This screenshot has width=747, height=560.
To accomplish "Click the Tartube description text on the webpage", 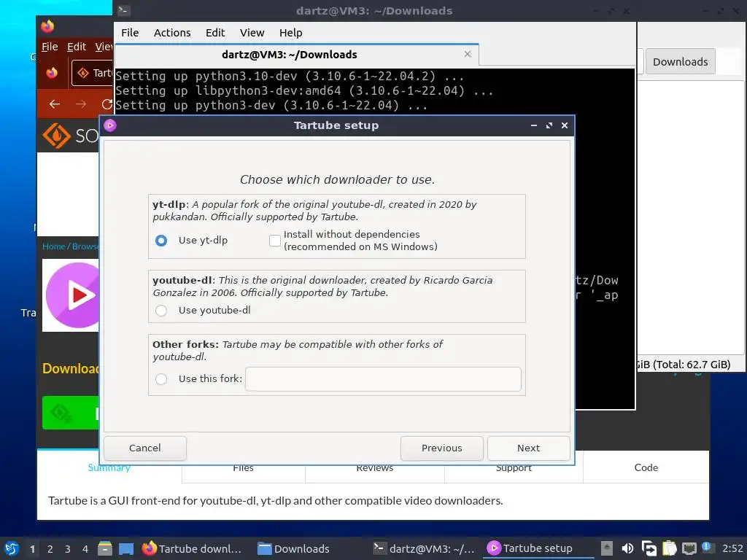I will pos(275,501).
